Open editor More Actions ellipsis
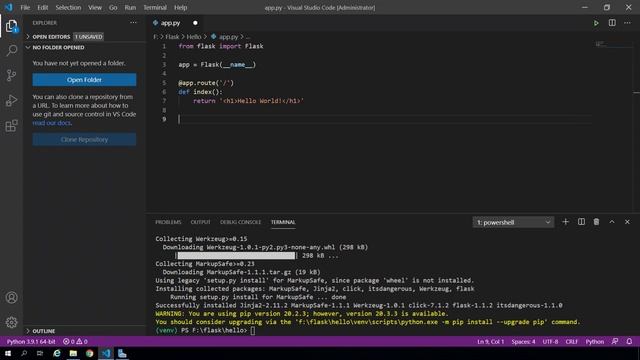The height and width of the screenshot is (360, 640). [627, 23]
